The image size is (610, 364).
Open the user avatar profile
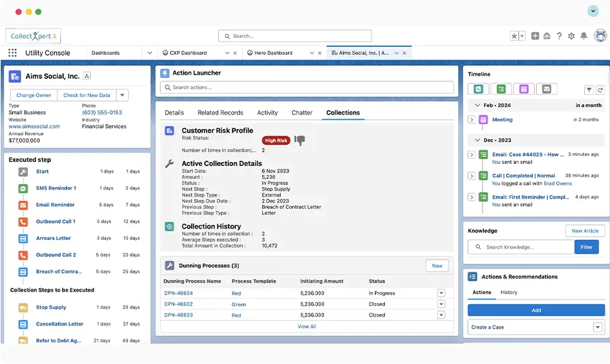(x=601, y=35)
